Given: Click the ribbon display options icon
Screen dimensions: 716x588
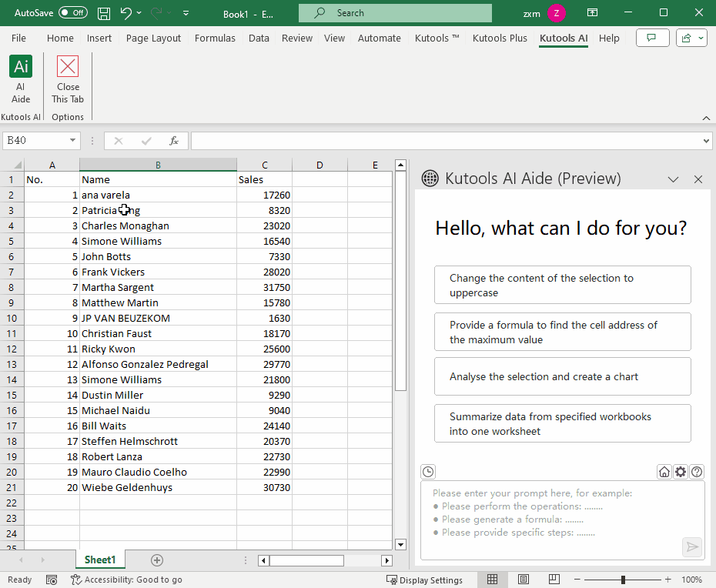Looking at the screenshot, I should click(x=592, y=13).
